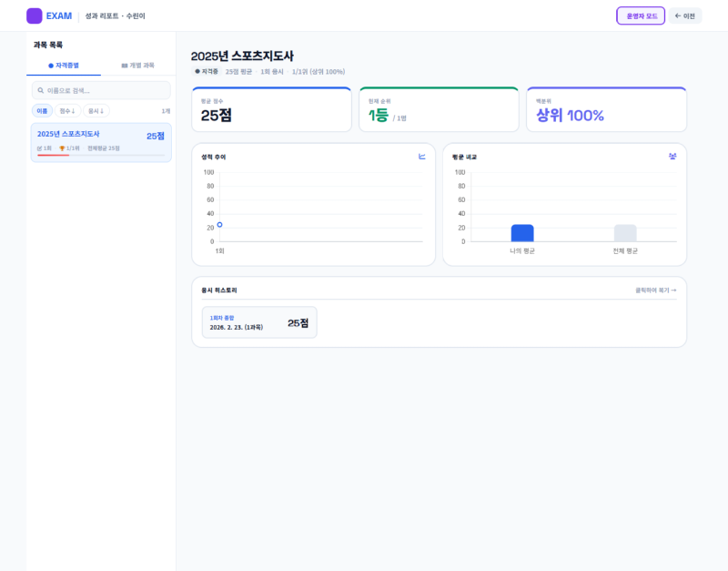Toggle 점수 descending sort
Screen dimensions: 728x571
(x=67, y=108)
